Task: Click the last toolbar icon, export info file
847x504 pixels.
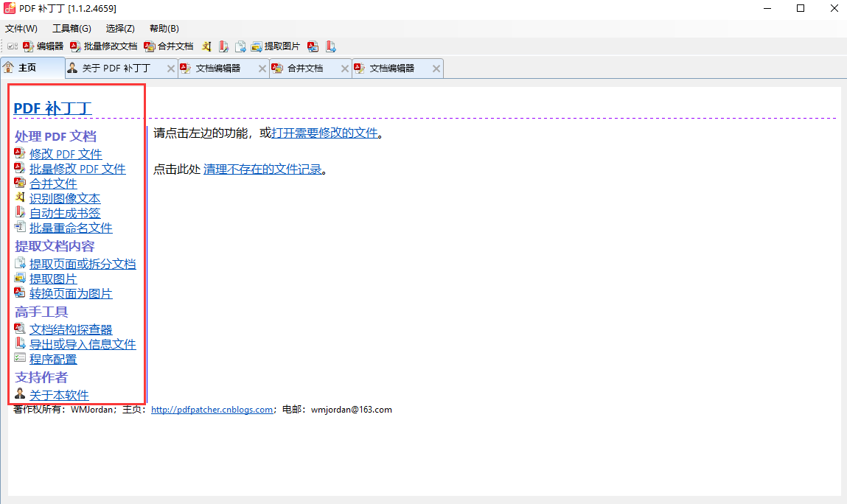Action: 330,46
